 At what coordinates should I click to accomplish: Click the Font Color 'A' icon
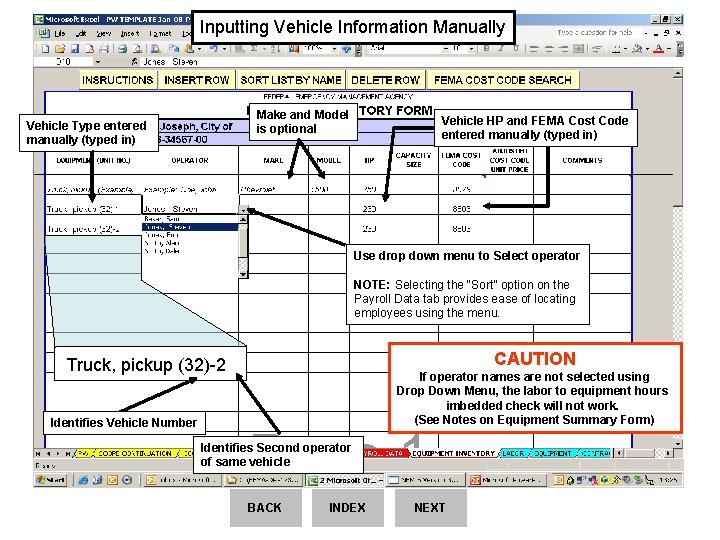click(x=658, y=49)
